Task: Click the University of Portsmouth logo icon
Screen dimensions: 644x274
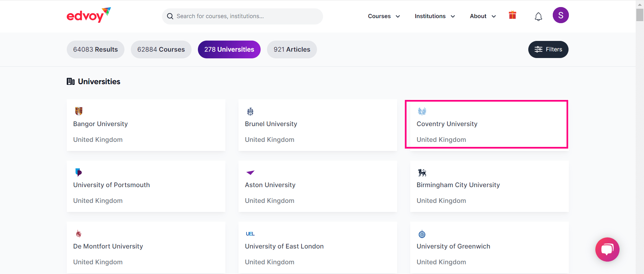Action: 78,172
